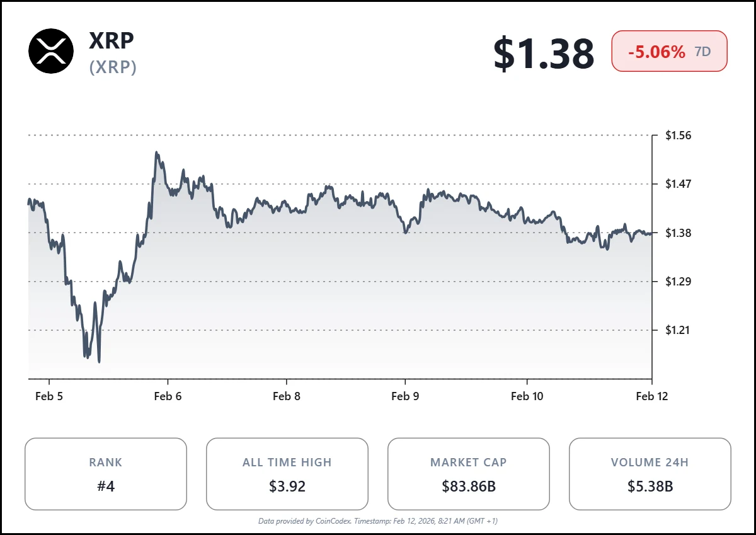Click the XRP coin name heading

(x=112, y=40)
